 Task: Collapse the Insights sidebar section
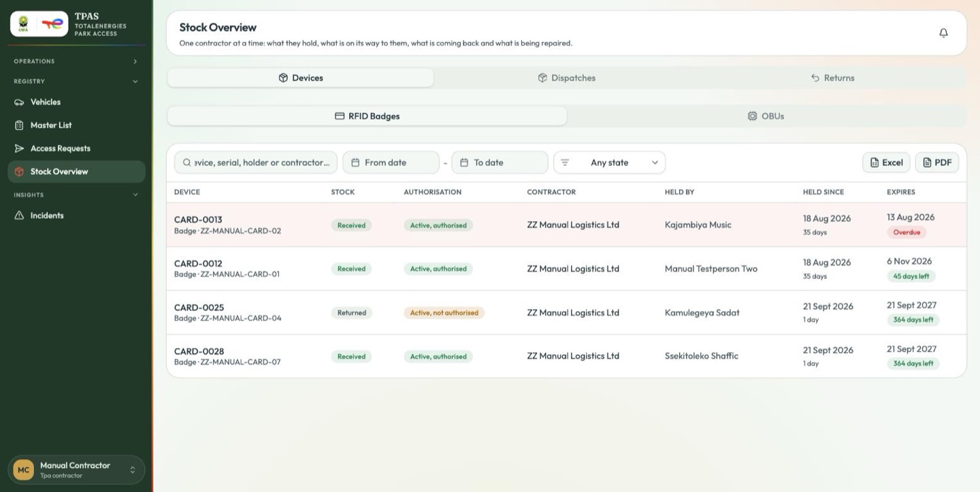(76, 195)
